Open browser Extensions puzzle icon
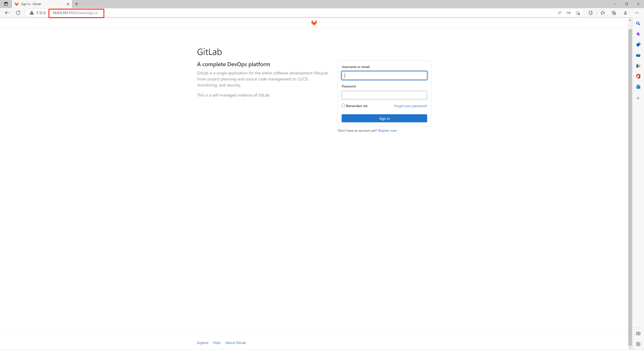Image resolution: width=644 pixels, height=350 pixels. 591,13
